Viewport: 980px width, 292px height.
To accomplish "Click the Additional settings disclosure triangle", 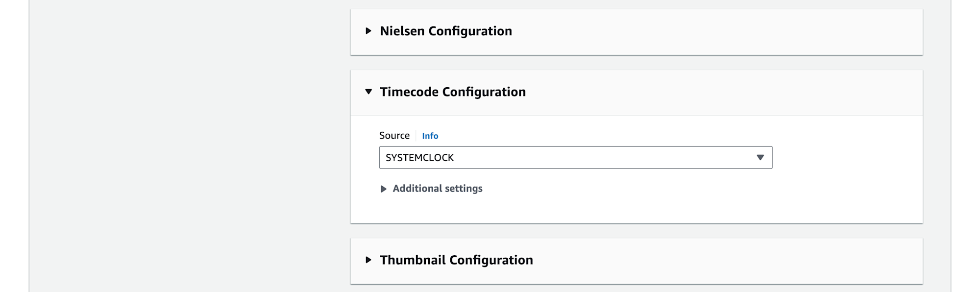I will [384, 189].
